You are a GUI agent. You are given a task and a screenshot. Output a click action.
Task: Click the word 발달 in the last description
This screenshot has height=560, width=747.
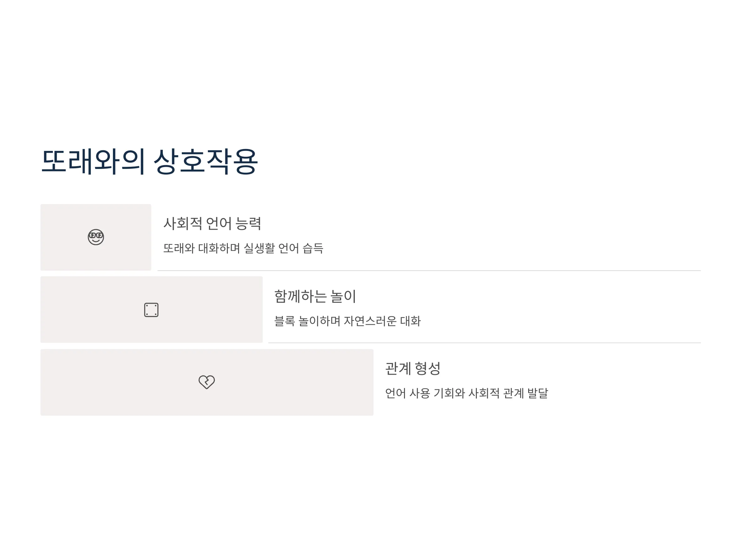(x=538, y=393)
